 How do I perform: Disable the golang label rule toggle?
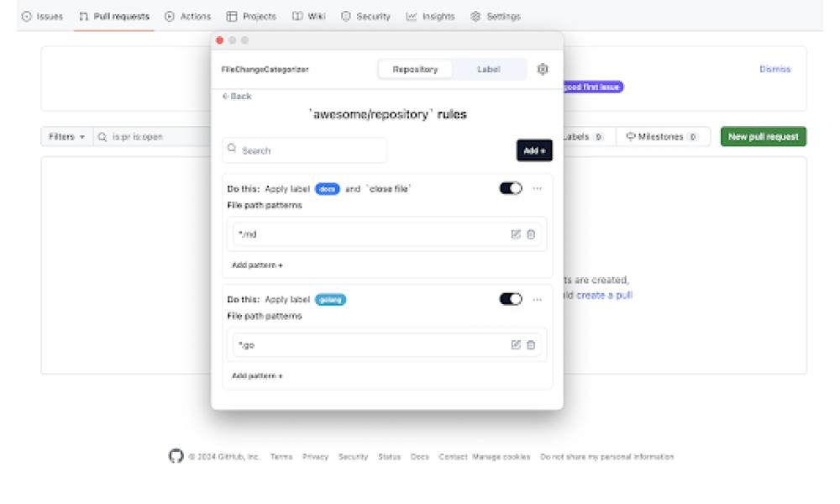(511, 299)
